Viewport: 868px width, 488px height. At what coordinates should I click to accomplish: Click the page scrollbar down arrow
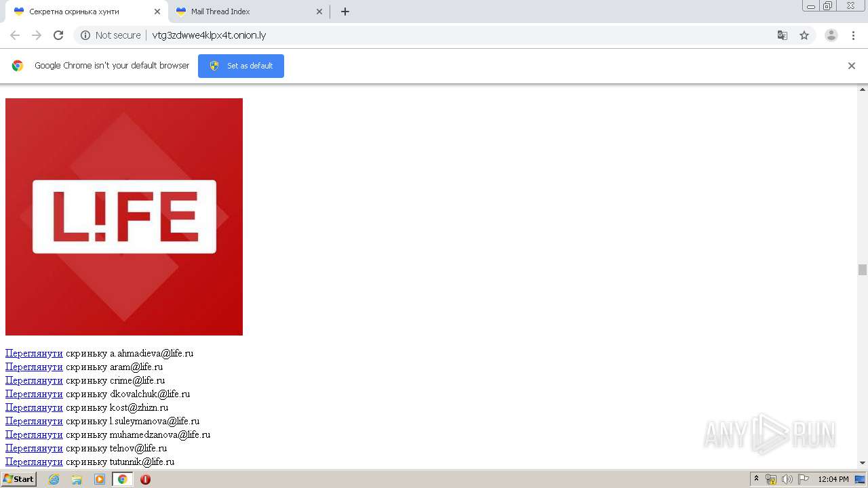863,463
